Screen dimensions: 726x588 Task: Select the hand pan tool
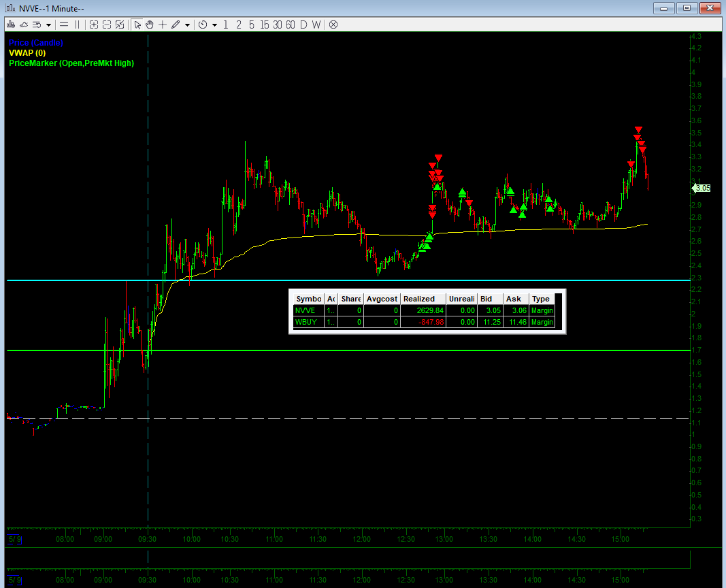tap(150, 24)
